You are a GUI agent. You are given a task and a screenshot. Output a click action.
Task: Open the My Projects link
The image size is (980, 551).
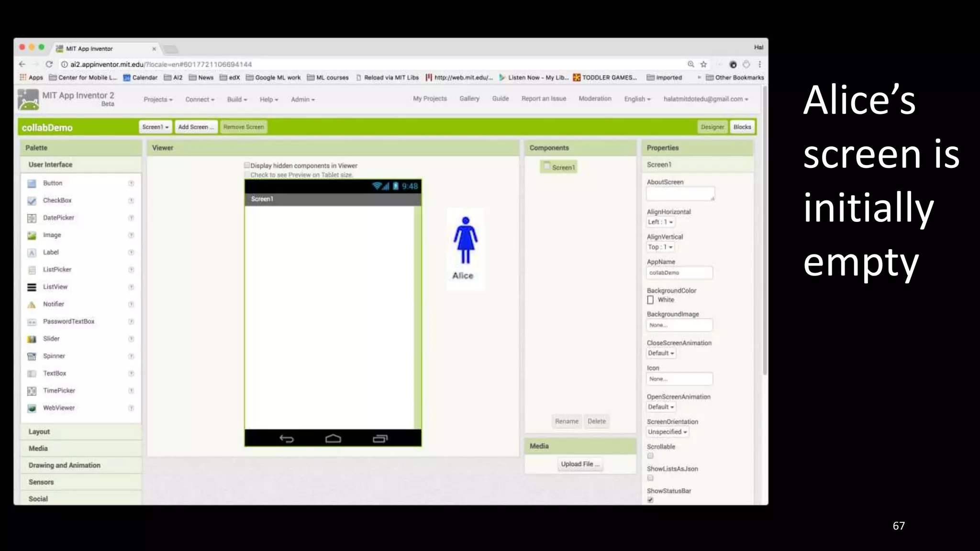pyautogui.click(x=430, y=99)
